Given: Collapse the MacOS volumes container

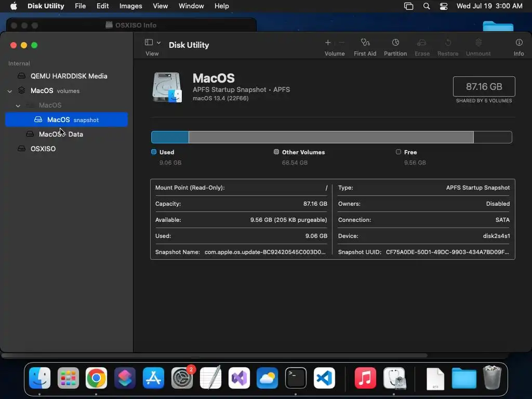Looking at the screenshot, I should click(10, 91).
